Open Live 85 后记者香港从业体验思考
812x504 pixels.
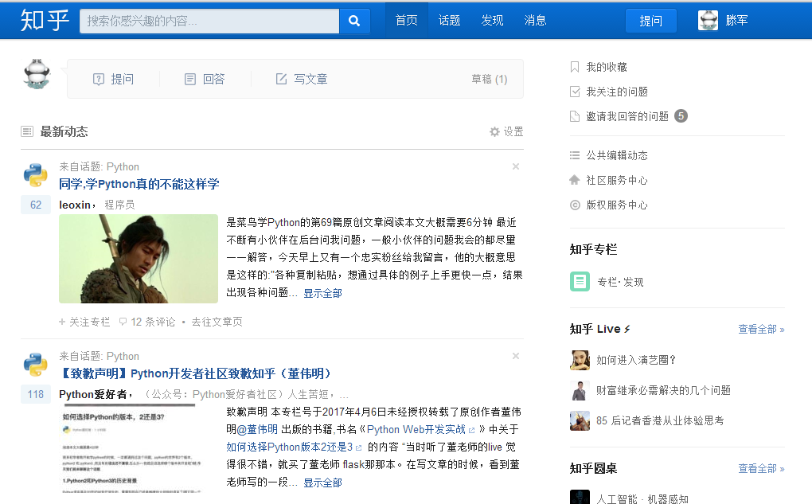(x=660, y=420)
